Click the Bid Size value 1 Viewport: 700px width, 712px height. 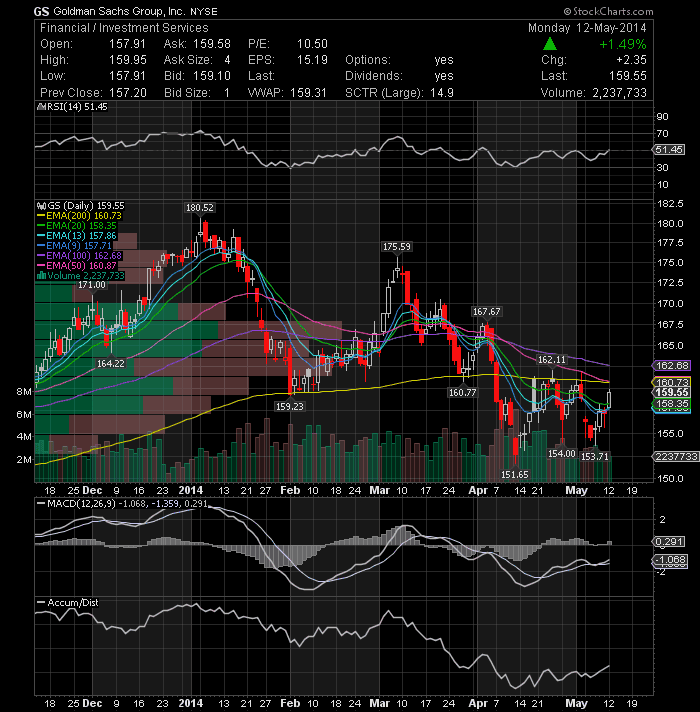pos(227,93)
